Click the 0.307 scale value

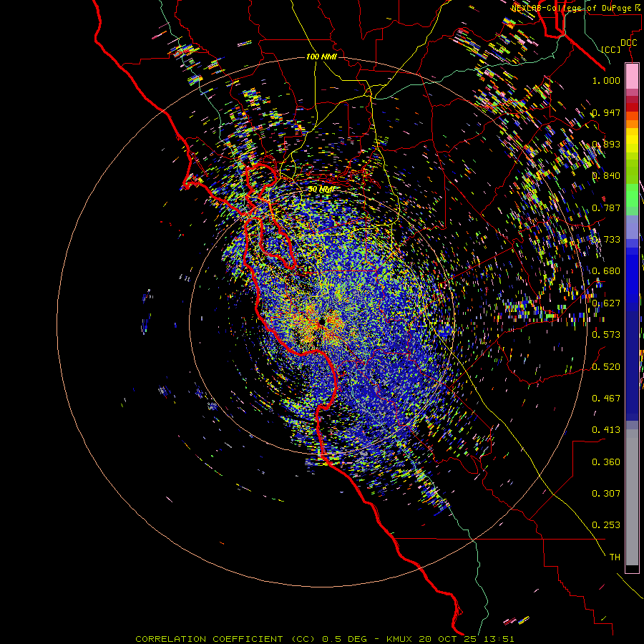click(x=606, y=494)
